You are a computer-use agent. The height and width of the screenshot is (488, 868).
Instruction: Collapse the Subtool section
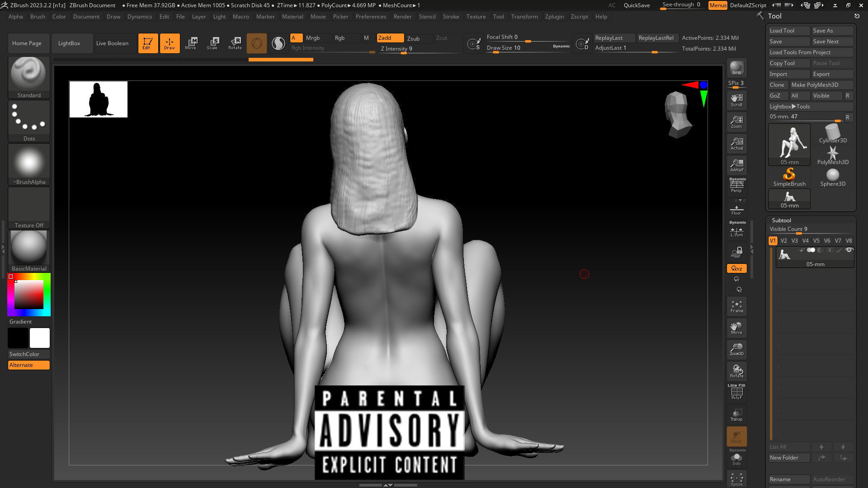(x=781, y=221)
